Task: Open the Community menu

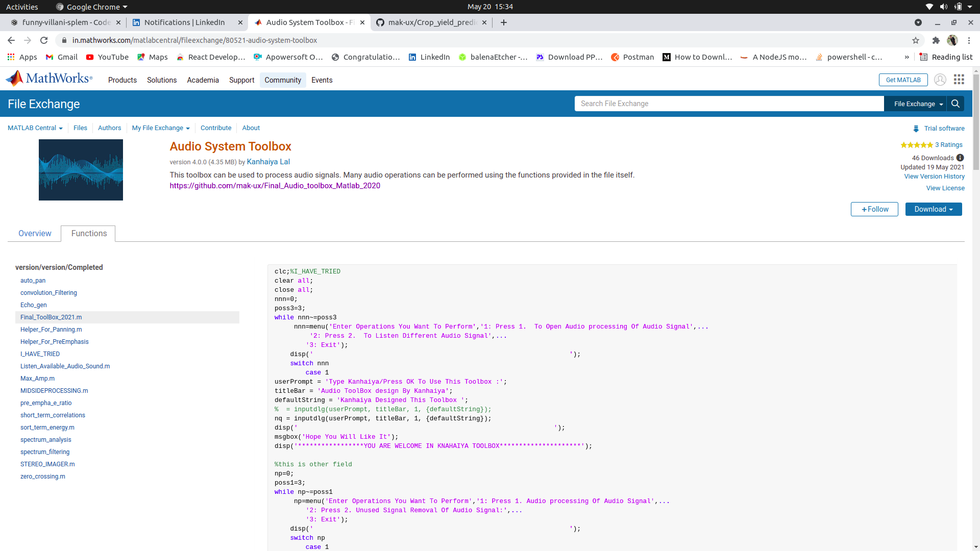Action: (283, 80)
